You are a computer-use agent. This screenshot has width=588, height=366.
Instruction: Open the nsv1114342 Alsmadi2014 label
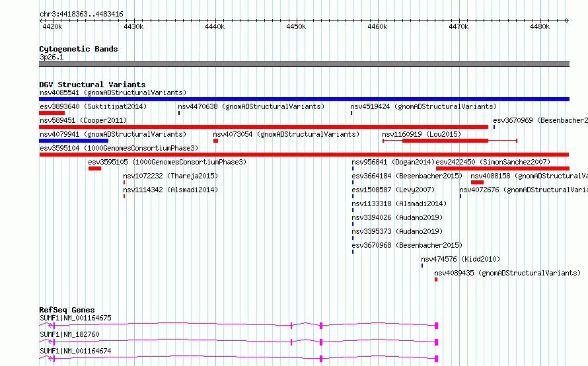[x=170, y=190]
